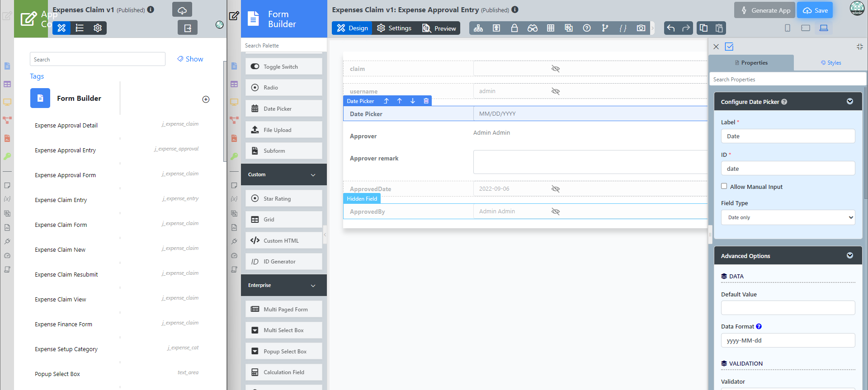Expand more toolbar tools with the arrow
The image size is (868, 390).
click(653, 28)
